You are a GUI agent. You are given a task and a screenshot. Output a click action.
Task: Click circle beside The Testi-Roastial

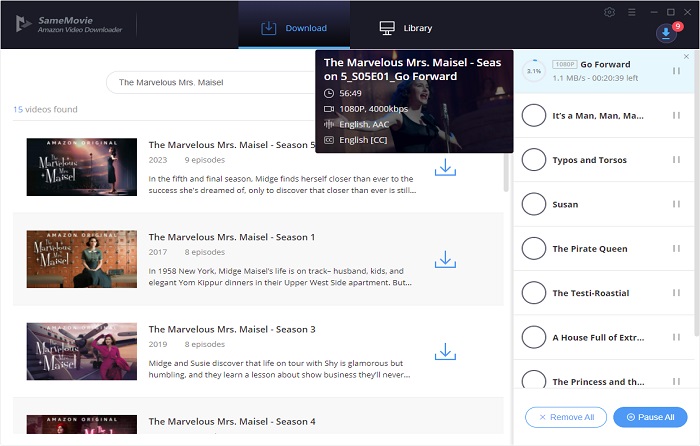point(534,293)
